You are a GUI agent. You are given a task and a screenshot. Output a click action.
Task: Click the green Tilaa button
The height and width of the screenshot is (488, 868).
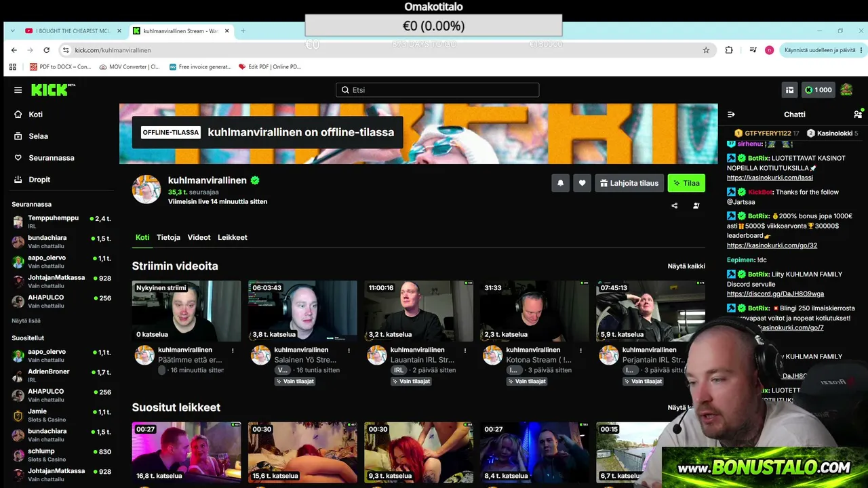tap(686, 183)
